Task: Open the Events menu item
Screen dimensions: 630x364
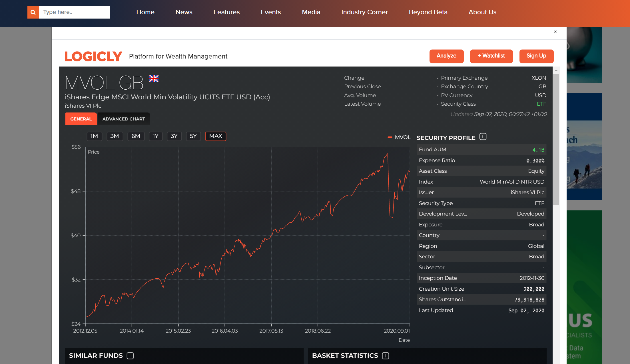Action: [271, 12]
